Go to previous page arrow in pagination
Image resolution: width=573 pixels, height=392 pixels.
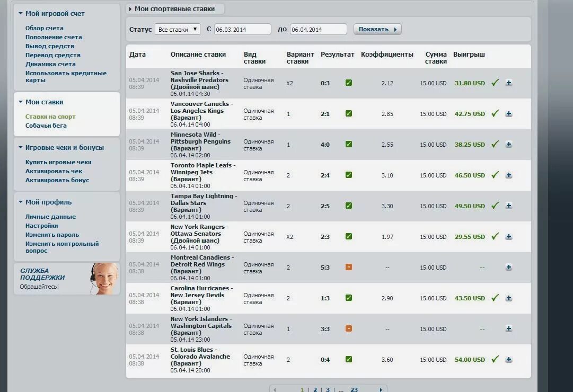275,389
